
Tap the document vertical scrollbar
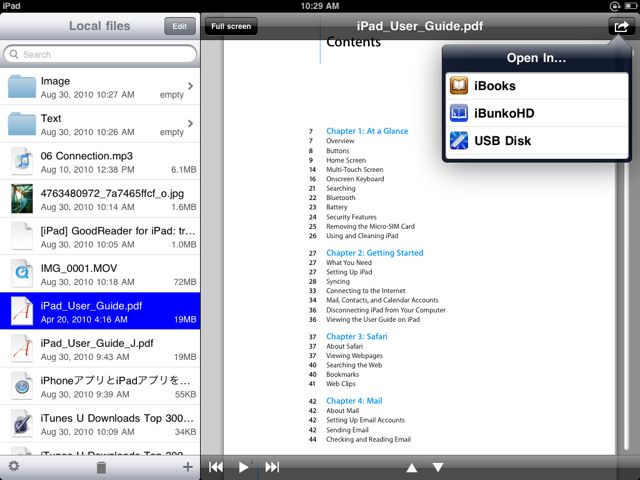pos(626,306)
